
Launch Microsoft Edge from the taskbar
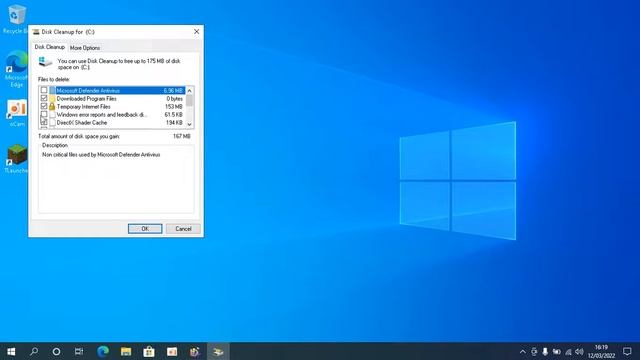click(103, 351)
